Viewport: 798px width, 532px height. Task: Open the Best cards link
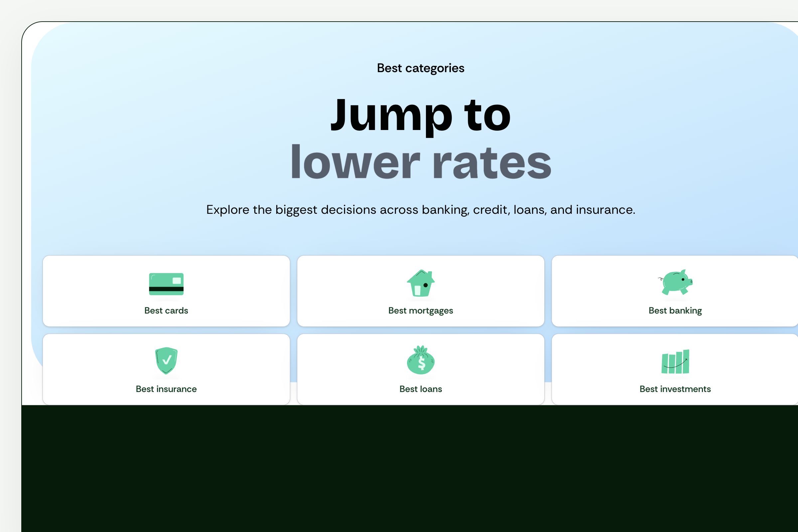pos(166,291)
